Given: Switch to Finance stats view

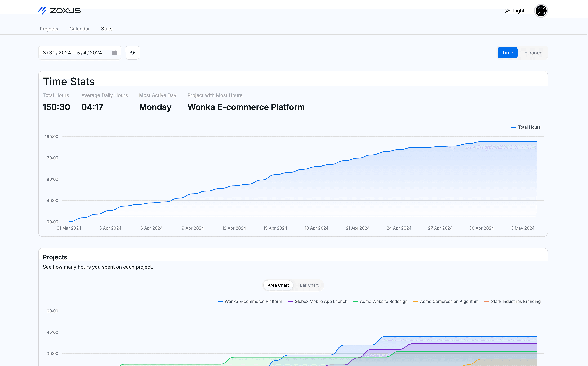Looking at the screenshot, I should tap(533, 53).
